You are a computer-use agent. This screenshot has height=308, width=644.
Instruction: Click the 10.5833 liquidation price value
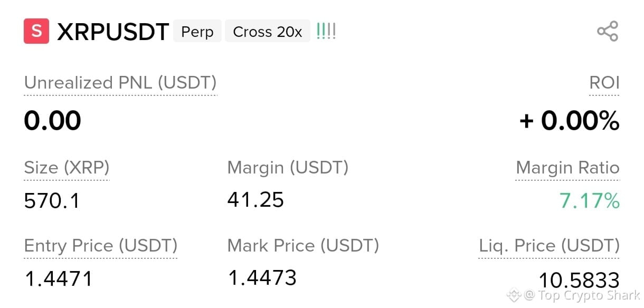[579, 280]
